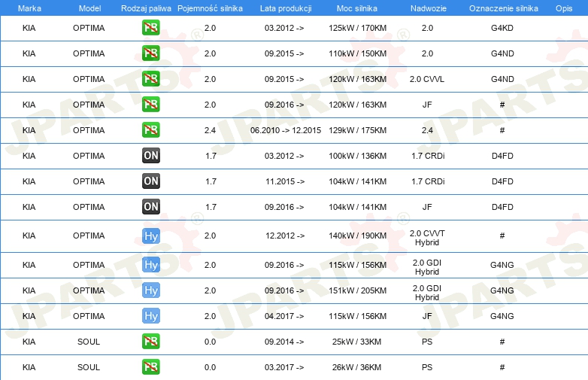Select the 04.2017 -> production date
The width and height of the screenshot is (588, 380).
coord(284,316)
